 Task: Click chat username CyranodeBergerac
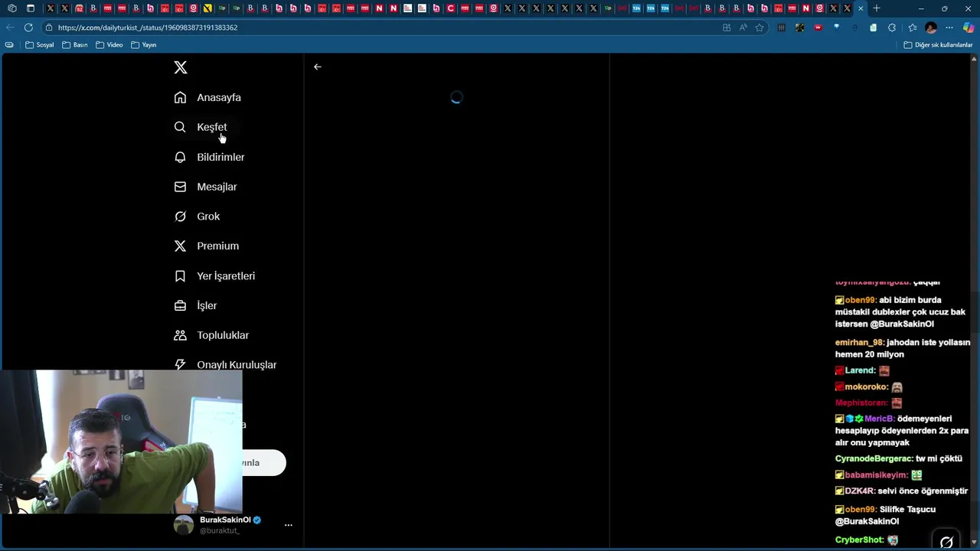coord(874,458)
